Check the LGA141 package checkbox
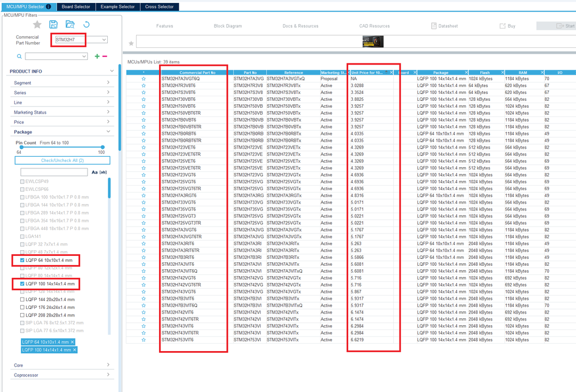 [22, 236]
